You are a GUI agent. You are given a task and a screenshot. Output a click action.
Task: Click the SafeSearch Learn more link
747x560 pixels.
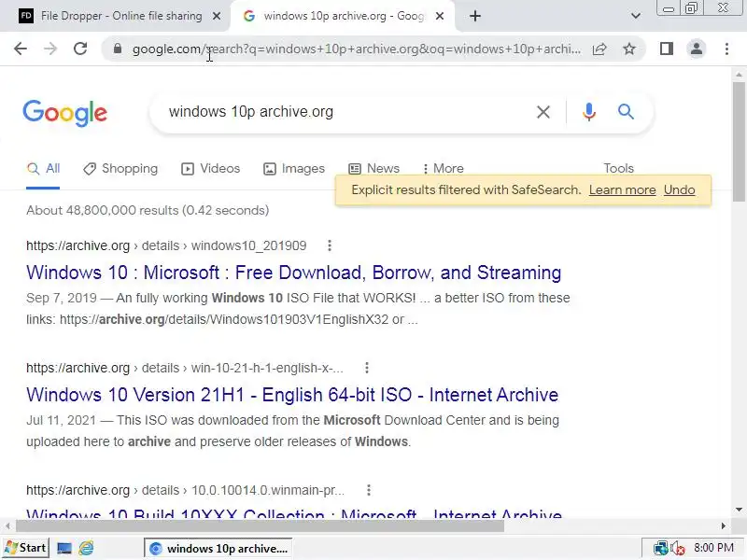click(622, 190)
